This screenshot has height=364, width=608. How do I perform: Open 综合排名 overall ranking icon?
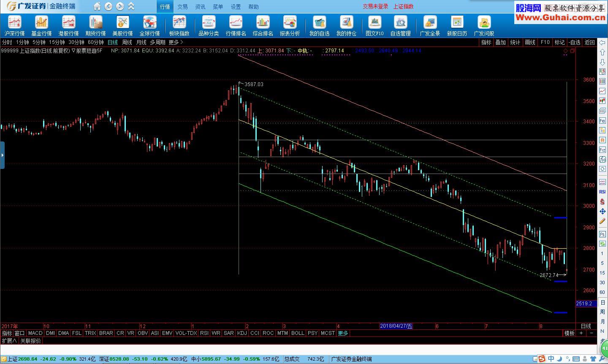263,26
